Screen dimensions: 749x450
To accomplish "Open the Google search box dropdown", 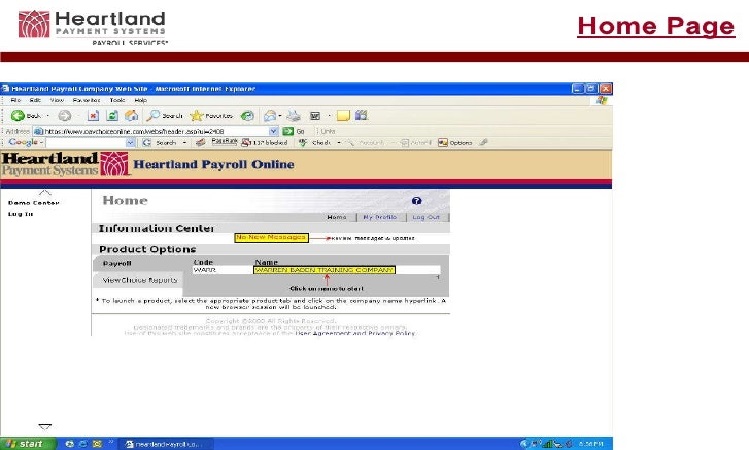I will pyautogui.click(x=130, y=142).
